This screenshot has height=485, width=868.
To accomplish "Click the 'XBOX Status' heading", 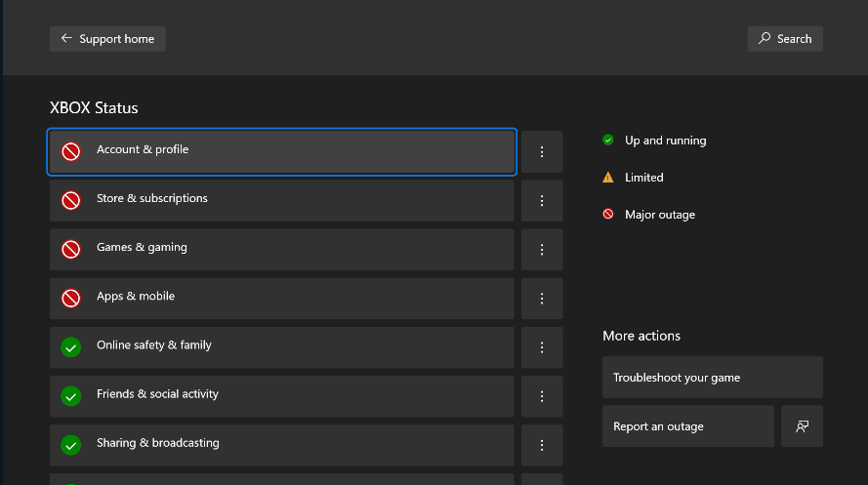I will click(94, 108).
